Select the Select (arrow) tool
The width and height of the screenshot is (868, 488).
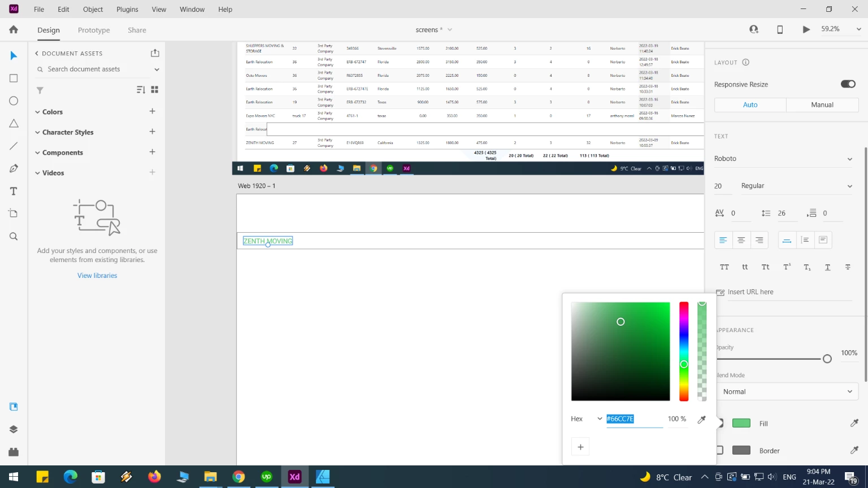pos(14,55)
